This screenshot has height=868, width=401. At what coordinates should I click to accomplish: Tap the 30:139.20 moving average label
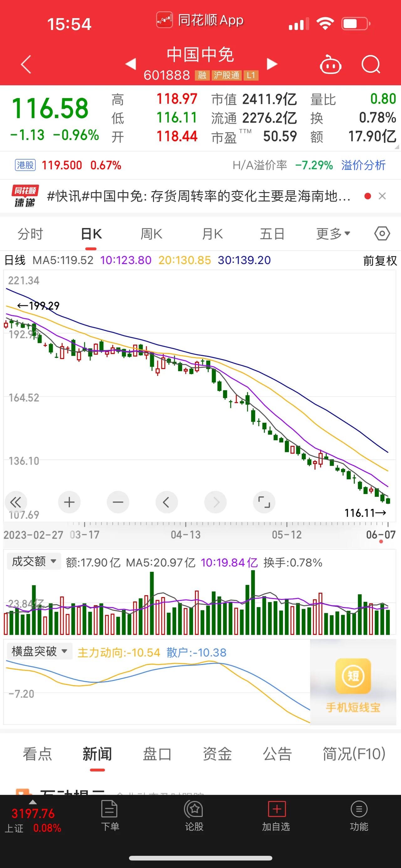[244, 260]
